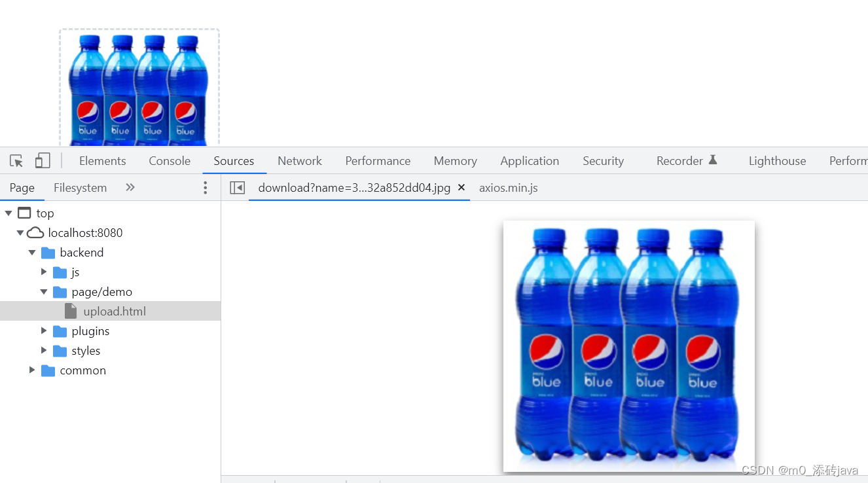Click the Recorder flask icon
Image resolution: width=868 pixels, height=483 pixels.
pos(713,160)
